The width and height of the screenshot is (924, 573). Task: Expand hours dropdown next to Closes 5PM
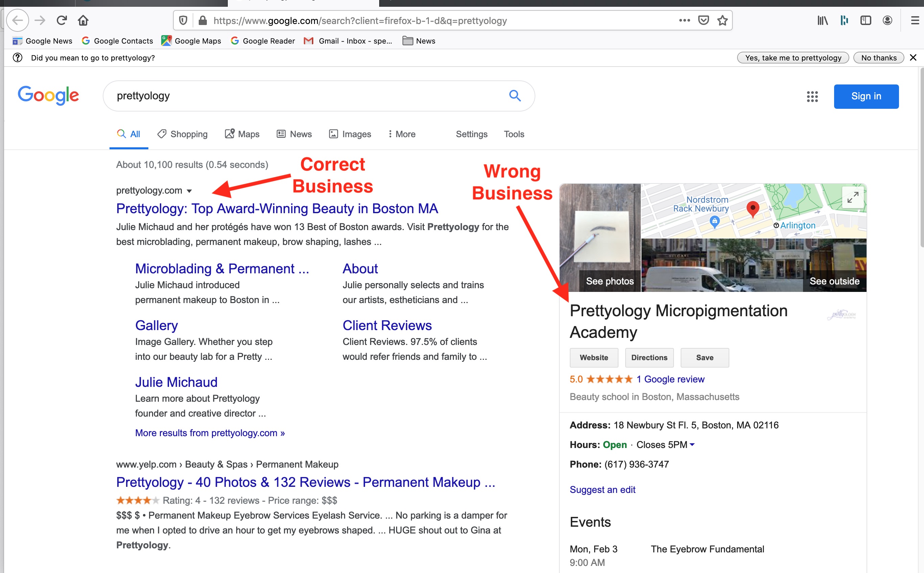[x=692, y=445]
